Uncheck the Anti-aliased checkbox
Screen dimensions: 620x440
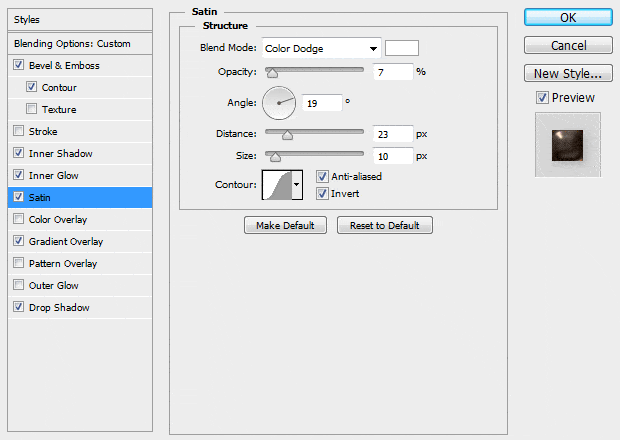click(x=322, y=177)
